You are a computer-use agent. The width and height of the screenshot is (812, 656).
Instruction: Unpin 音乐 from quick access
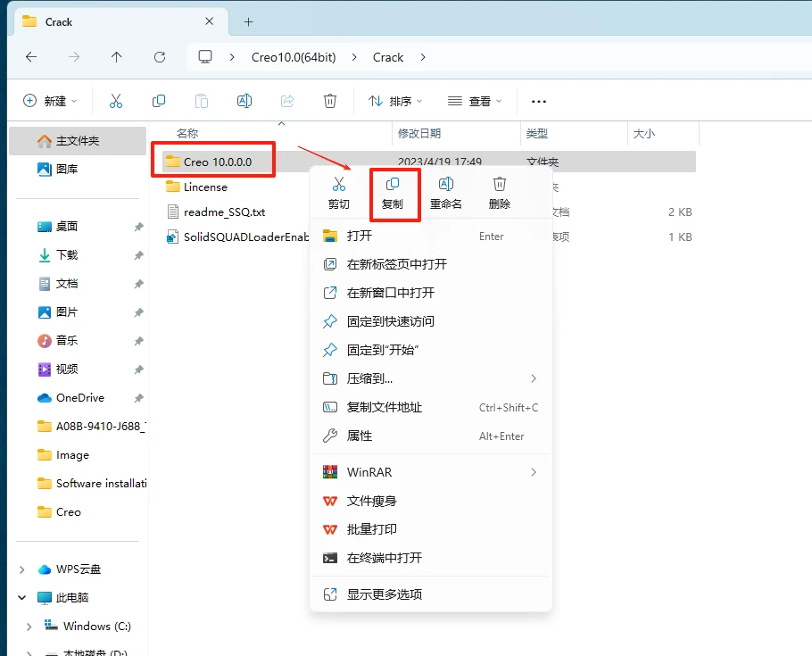tap(139, 340)
